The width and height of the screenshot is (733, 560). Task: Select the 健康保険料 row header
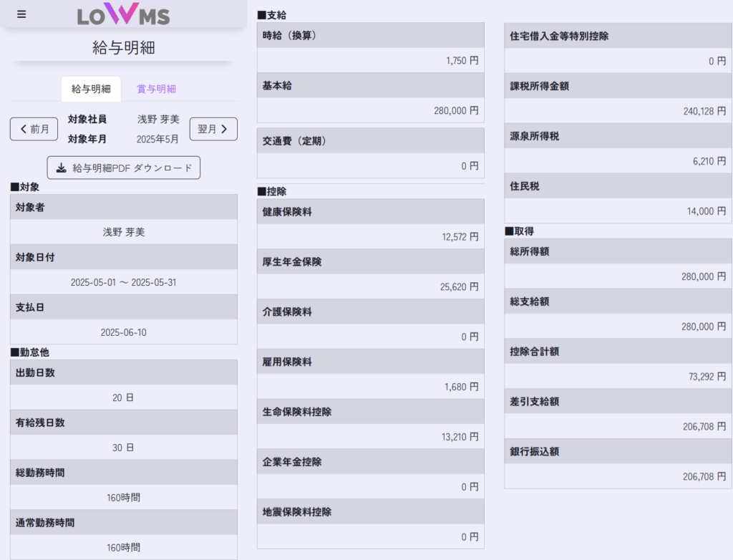[370, 211]
